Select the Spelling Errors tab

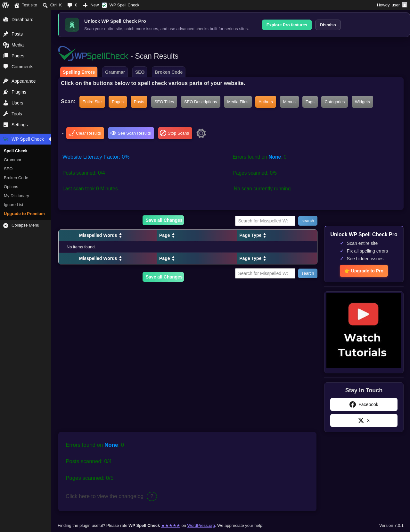[79, 72]
